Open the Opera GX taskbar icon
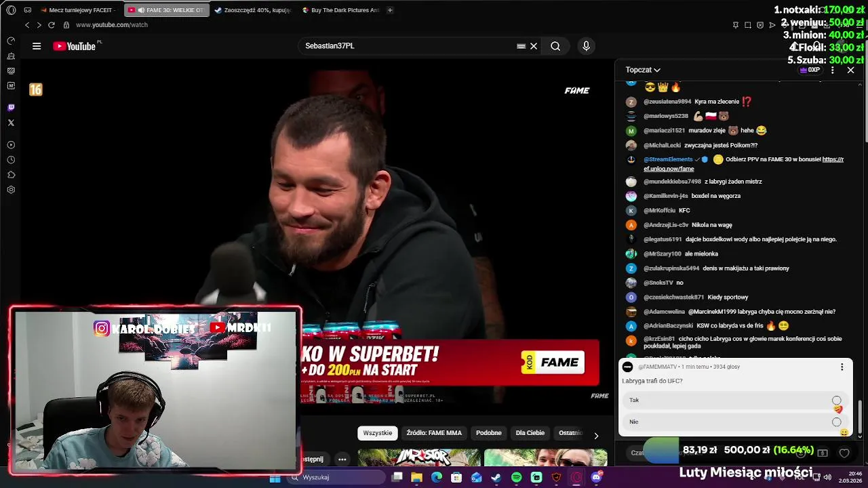Image resolution: width=868 pixels, height=488 pixels. tap(576, 478)
